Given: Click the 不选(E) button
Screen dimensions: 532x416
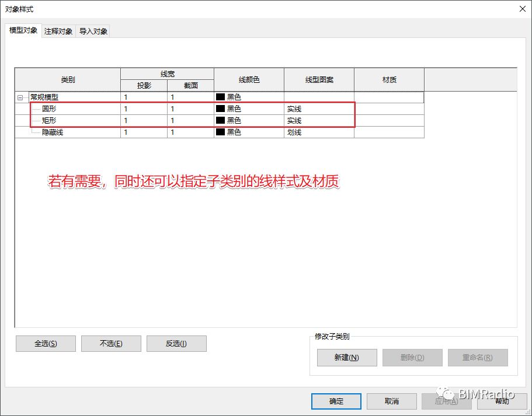Looking at the screenshot, I should pyautogui.click(x=111, y=344).
